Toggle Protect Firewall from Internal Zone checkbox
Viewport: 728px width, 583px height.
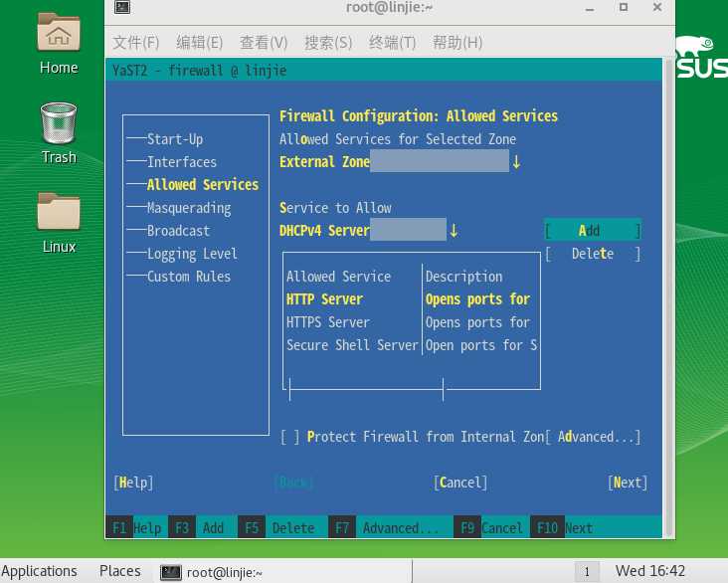point(289,437)
